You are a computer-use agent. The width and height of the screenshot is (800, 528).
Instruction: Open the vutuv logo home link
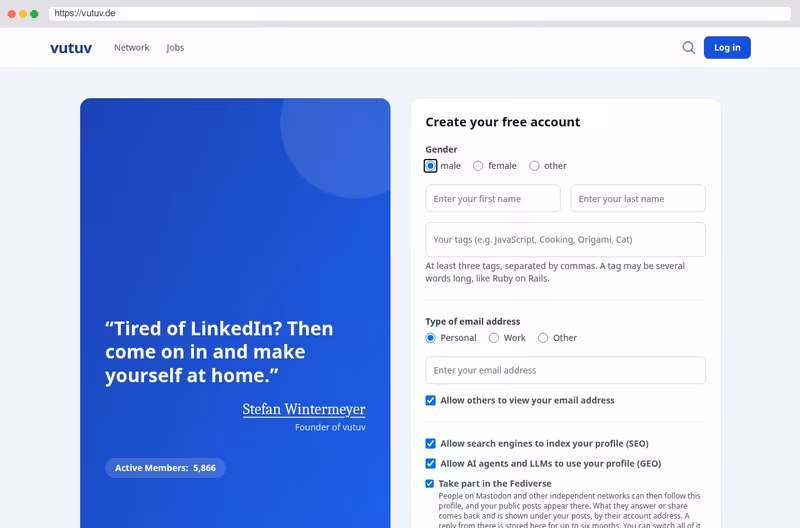pyautogui.click(x=71, y=48)
